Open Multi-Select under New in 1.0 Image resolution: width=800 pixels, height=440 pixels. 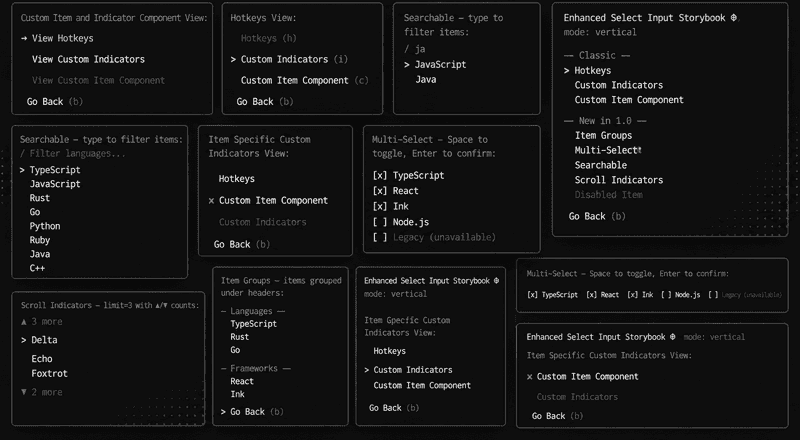tap(607, 150)
